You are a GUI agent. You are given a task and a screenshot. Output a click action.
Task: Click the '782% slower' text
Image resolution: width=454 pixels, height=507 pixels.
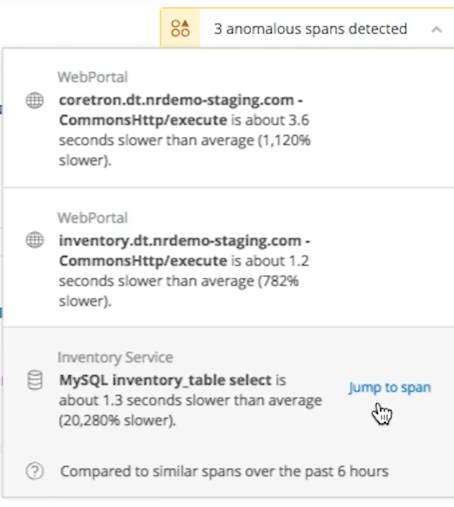point(178,291)
